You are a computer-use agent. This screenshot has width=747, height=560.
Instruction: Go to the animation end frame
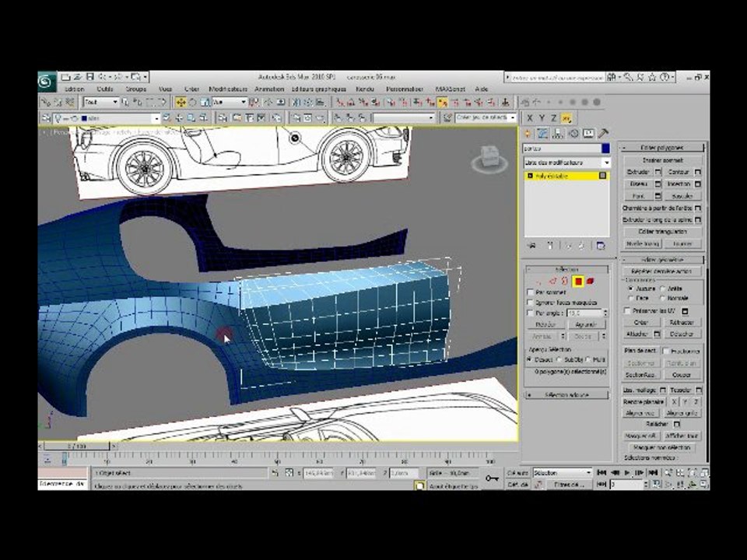coord(654,473)
